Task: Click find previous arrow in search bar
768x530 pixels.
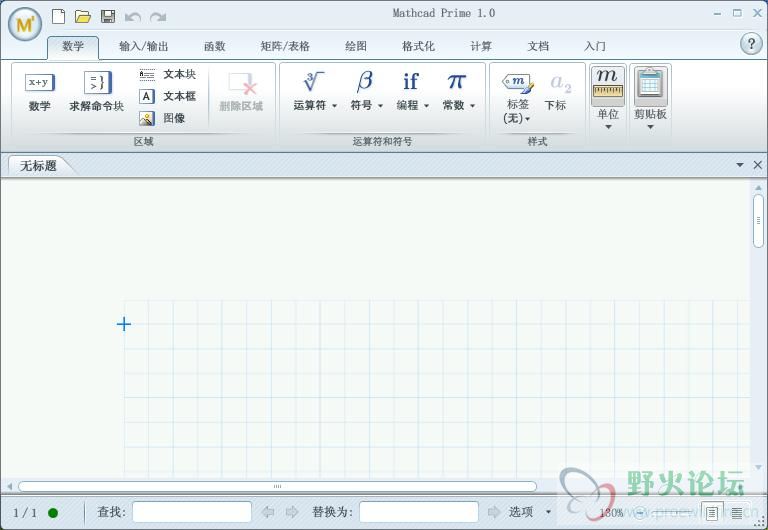Action: (267, 512)
